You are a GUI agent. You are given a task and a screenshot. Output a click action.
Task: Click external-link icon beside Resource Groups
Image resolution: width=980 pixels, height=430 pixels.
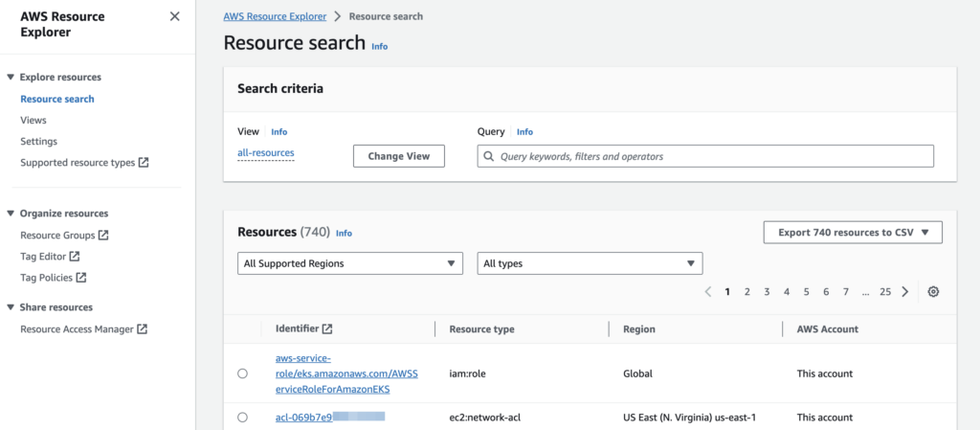103,236
